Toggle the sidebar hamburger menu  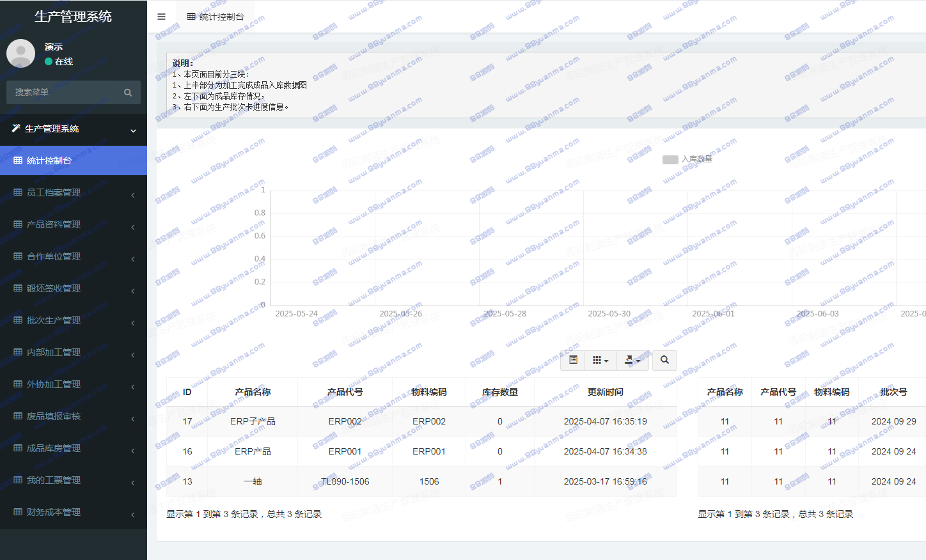(161, 17)
